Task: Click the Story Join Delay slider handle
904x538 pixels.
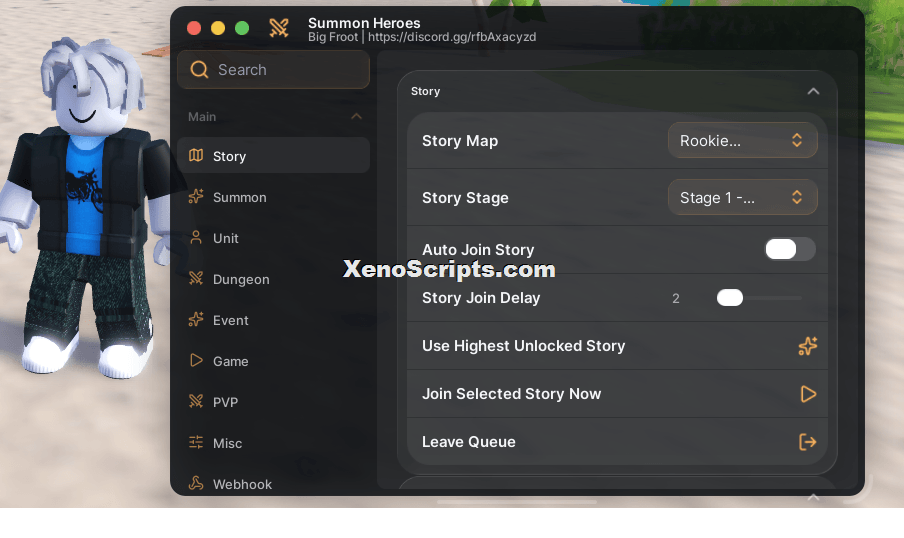Action: [x=730, y=298]
